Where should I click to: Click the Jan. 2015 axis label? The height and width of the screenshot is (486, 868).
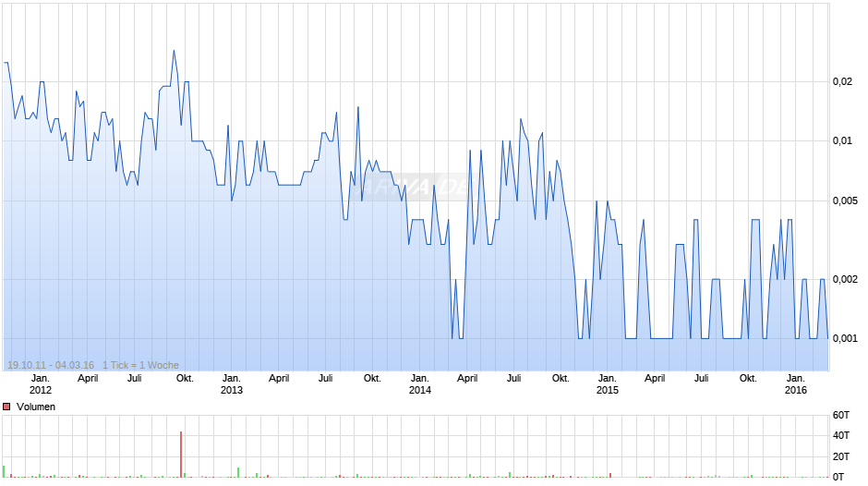point(608,384)
